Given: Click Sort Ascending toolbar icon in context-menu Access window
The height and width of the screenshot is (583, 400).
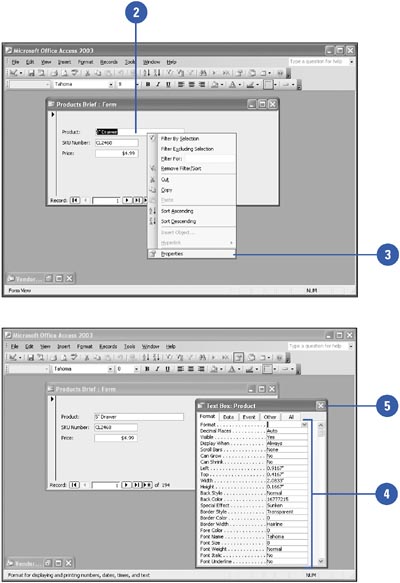Looking at the screenshot, I should 147,73.
